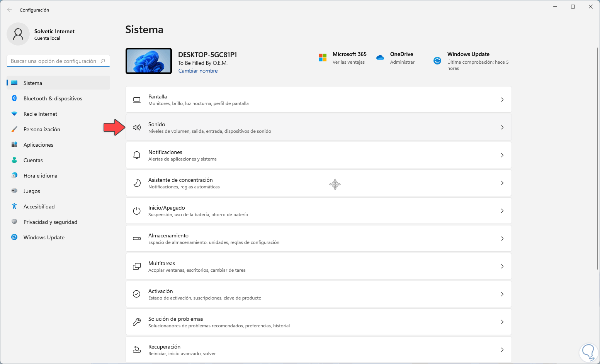
Task: Click the Solución de problemas wrench icon
Action: tap(137, 322)
